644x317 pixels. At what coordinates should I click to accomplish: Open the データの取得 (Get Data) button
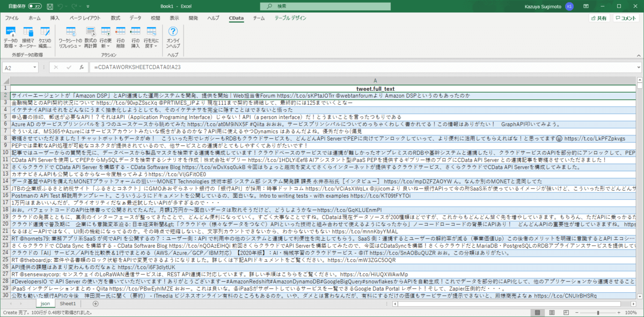pos(10,37)
